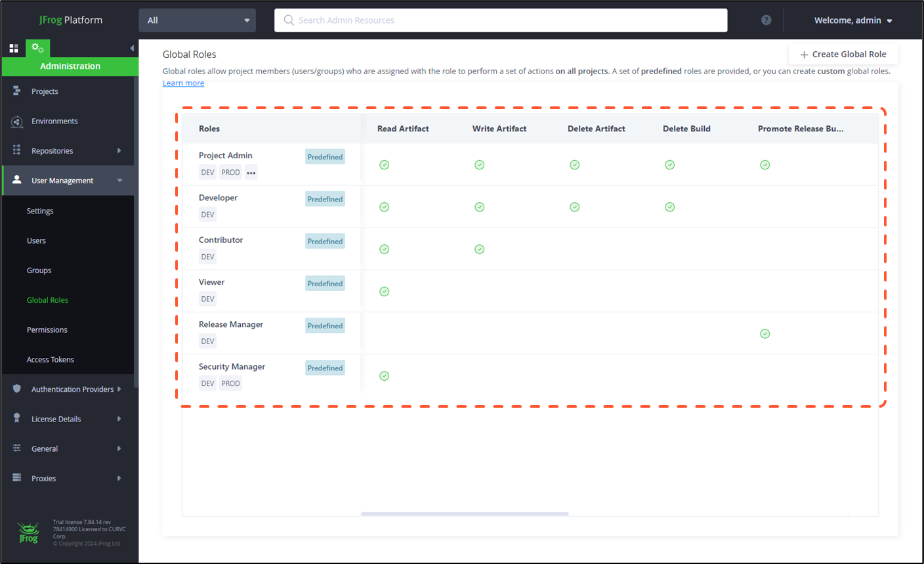Image resolution: width=924 pixels, height=564 pixels.
Task: Click the Projects icon in sidebar
Action: tap(17, 91)
